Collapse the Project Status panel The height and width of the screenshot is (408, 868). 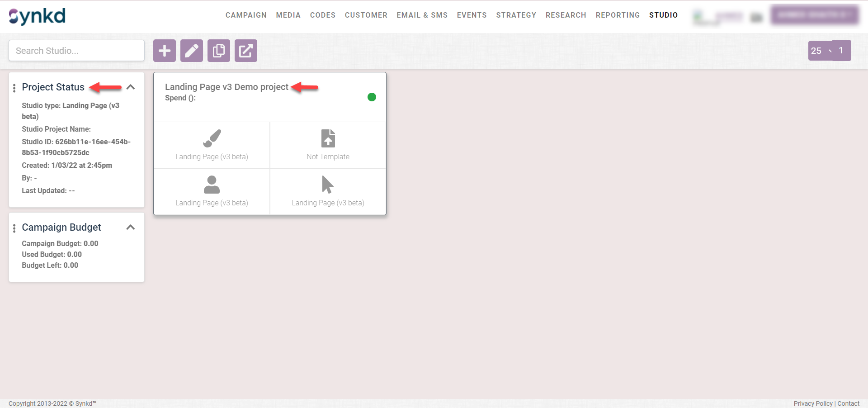pos(131,87)
